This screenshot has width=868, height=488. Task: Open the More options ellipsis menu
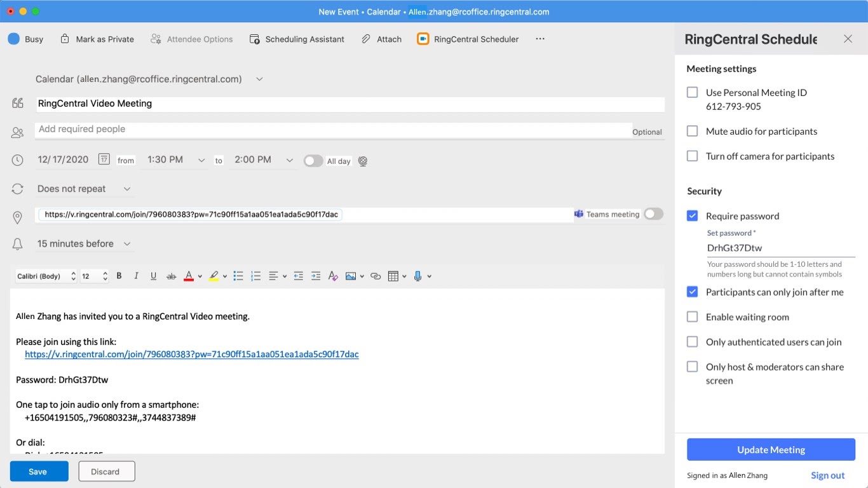click(539, 39)
